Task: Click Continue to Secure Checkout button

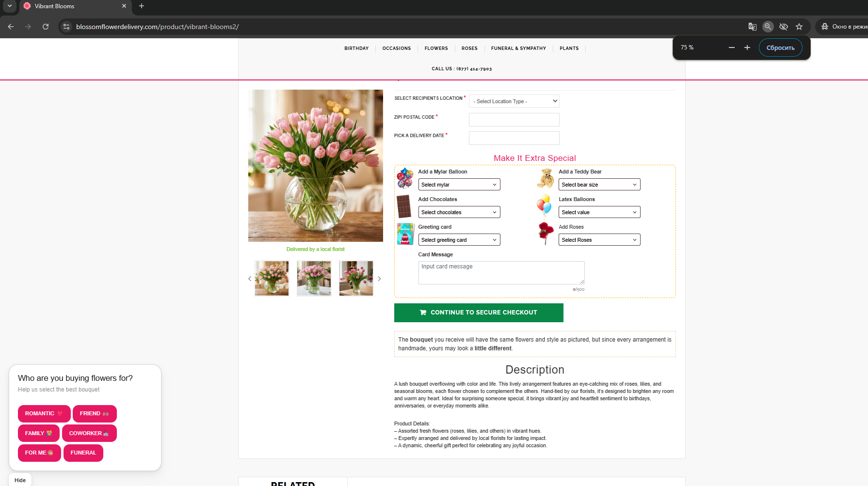Action: 479,313
